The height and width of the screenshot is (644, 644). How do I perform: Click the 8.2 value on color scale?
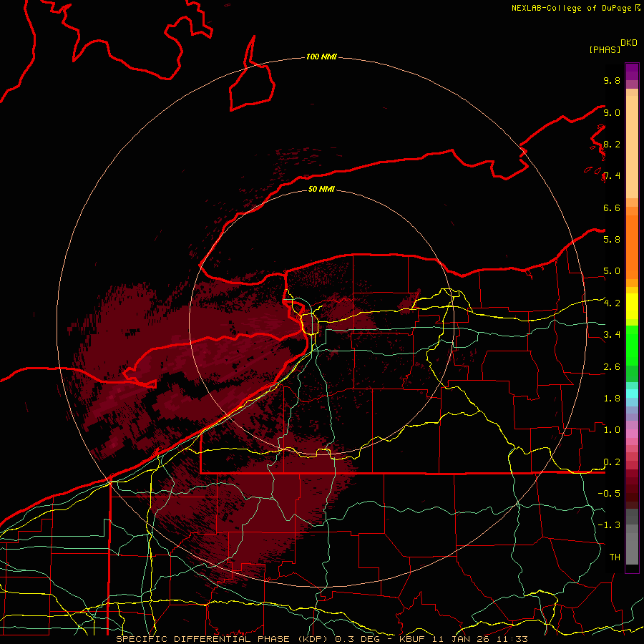[612, 145]
